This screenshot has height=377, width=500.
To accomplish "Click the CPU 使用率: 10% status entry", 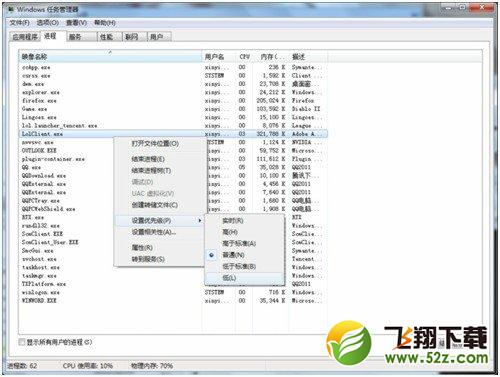I will point(88,366).
